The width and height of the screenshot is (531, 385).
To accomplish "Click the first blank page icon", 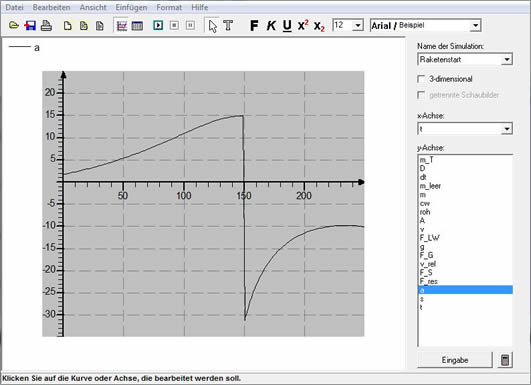I will pos(67,26).
